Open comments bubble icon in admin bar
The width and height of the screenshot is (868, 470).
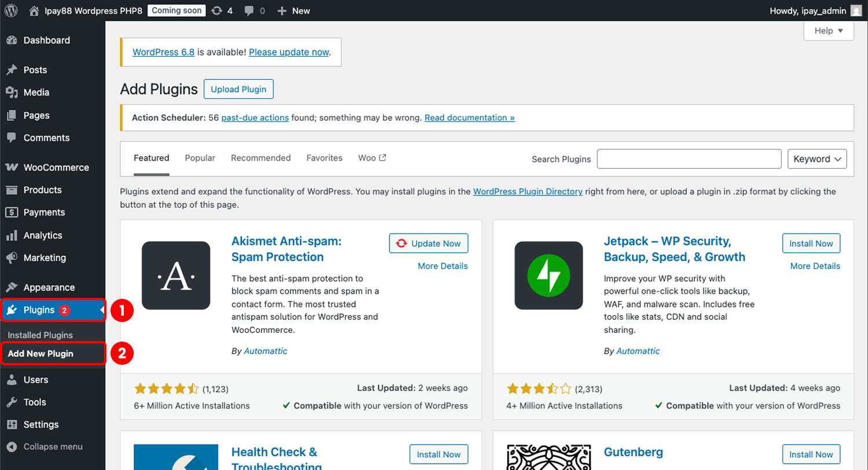point(249,10)
